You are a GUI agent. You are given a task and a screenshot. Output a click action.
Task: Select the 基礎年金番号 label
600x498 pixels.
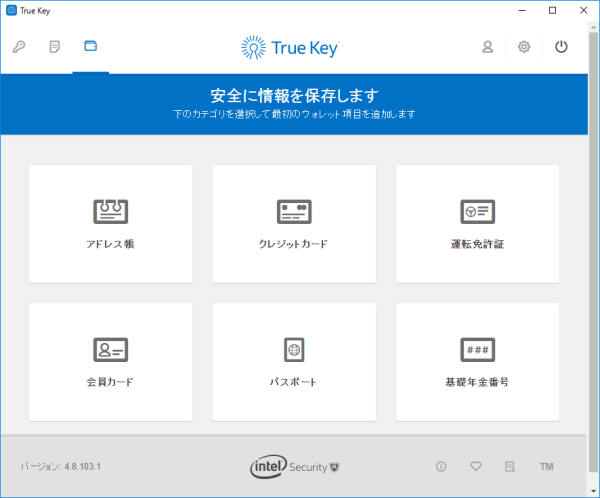tap(477, 382)
